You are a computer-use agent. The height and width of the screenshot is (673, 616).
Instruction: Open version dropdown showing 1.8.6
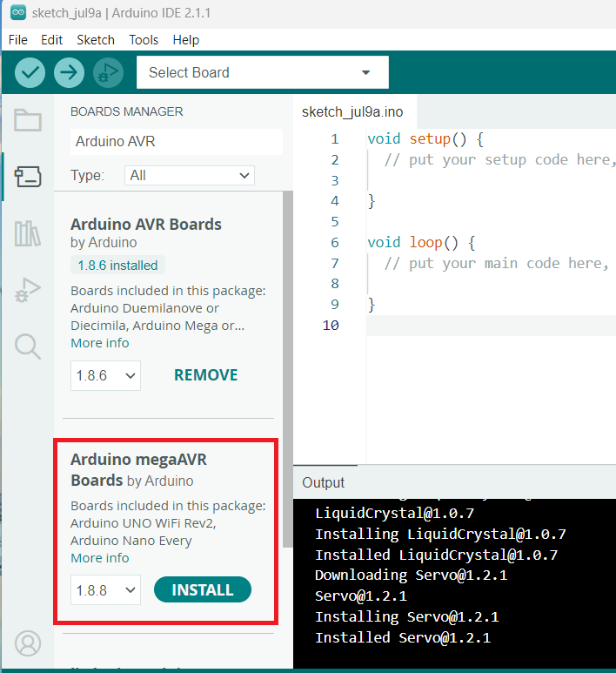[105, 375]
